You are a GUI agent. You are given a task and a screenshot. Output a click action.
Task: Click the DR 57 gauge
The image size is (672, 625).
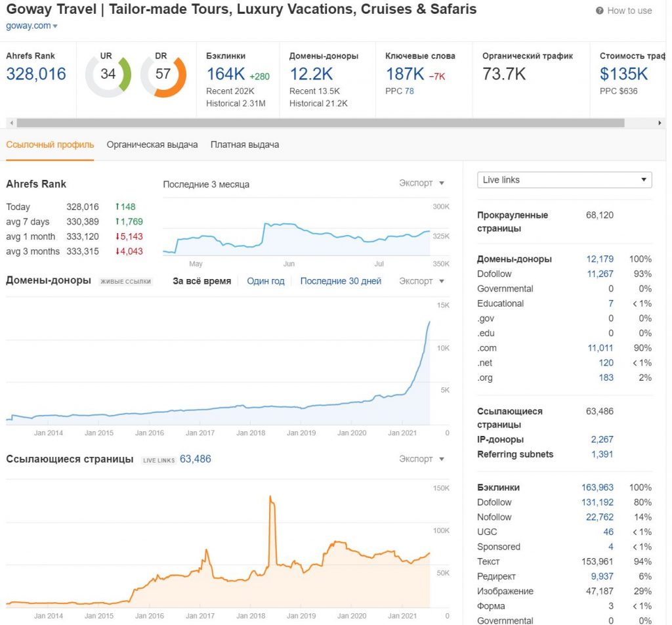click(163, 75)
